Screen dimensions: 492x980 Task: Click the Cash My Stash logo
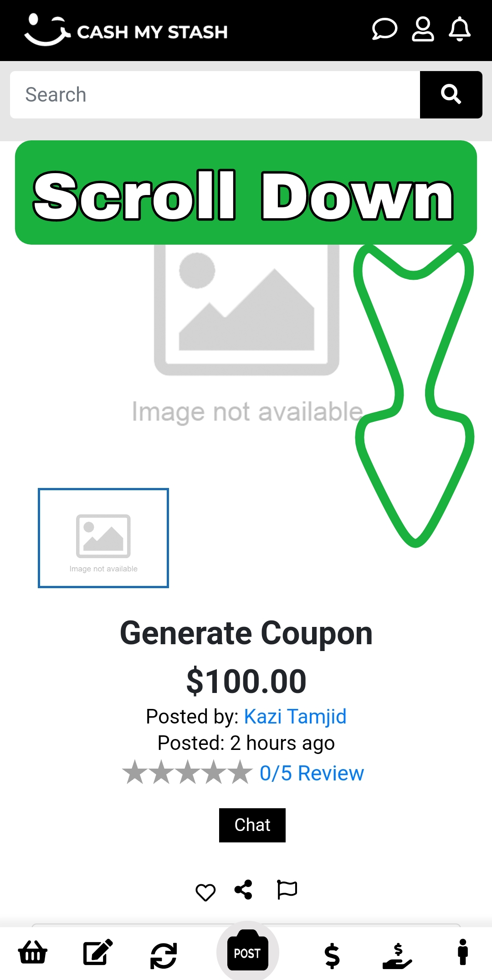pos(126,30)
